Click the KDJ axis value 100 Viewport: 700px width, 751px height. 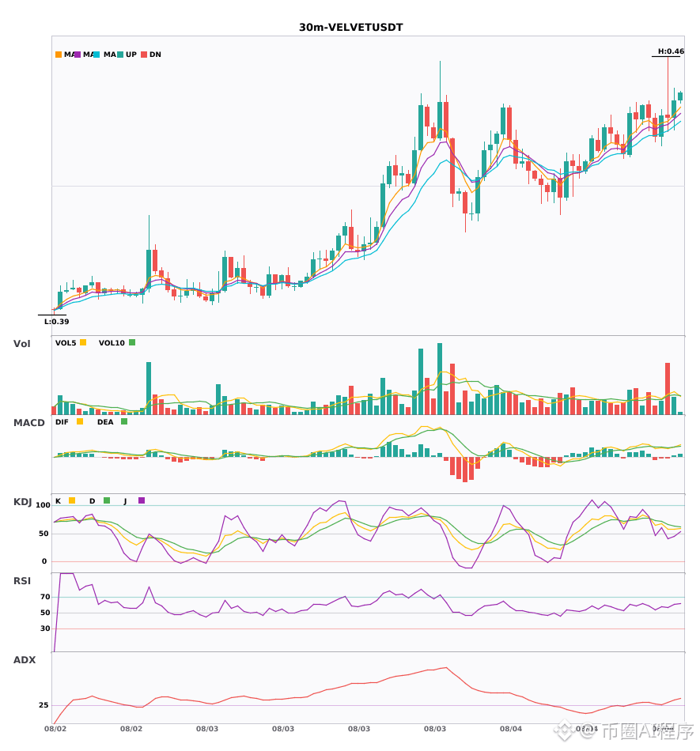click(44, 505)
